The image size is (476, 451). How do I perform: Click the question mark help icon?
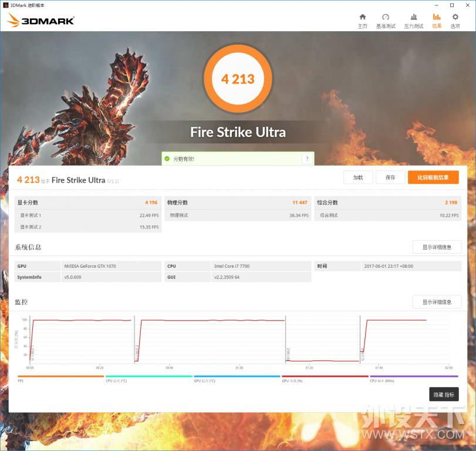(307, 159)
